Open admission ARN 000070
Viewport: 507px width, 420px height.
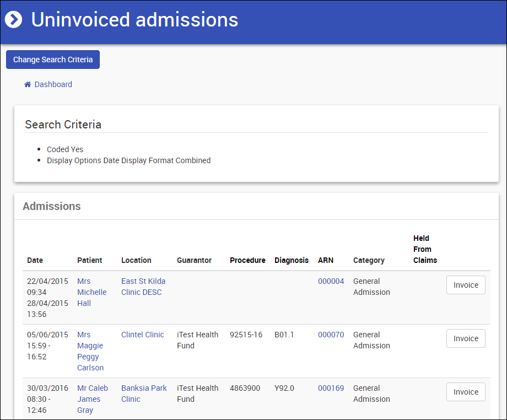click(x=331, y=335)
